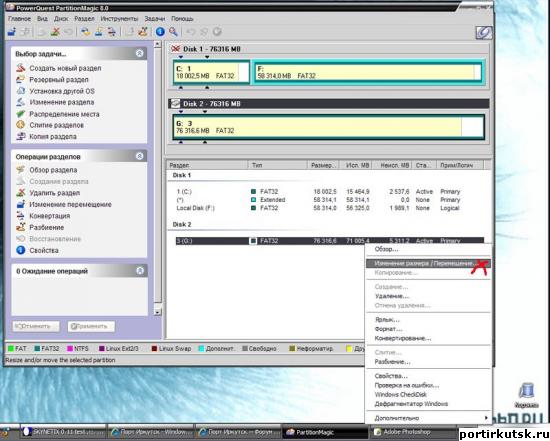Click the left panel scrollbar down arrow
This screenshot has width=550, height=441.
(158, 312)
